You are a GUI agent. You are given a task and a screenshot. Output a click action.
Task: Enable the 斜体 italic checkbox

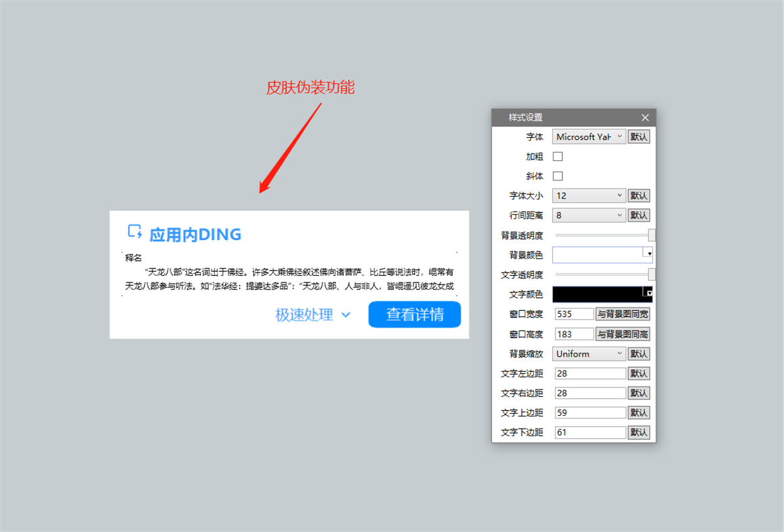tap(558, 176)
